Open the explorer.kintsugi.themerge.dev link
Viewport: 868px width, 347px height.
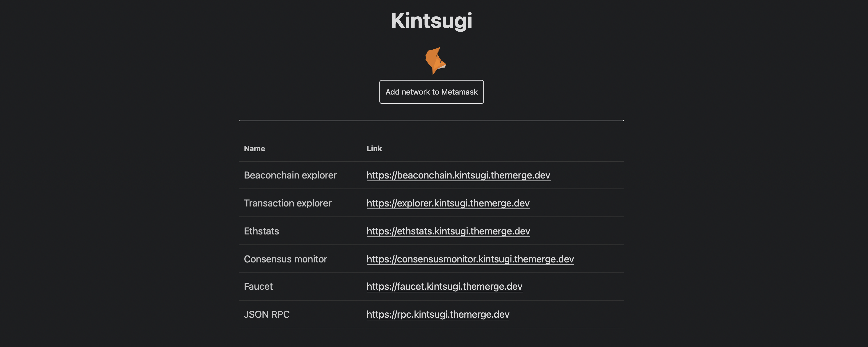pos(448,203)
